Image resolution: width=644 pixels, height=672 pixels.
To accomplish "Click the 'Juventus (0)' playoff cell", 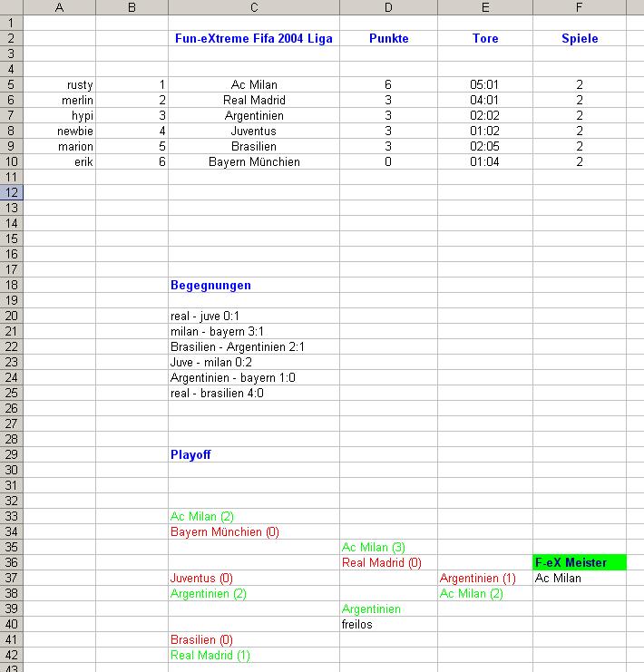I will (x=254, y=579).
